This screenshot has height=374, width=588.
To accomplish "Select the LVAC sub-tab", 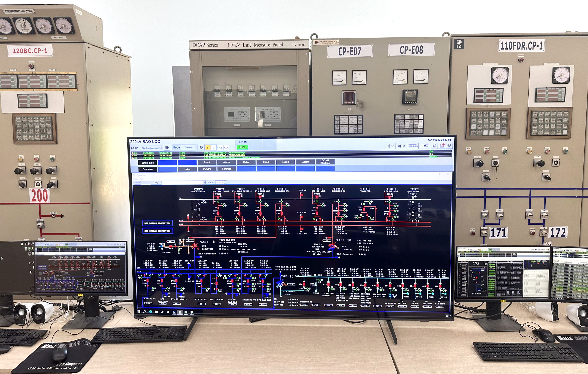I will coord(187,169).
